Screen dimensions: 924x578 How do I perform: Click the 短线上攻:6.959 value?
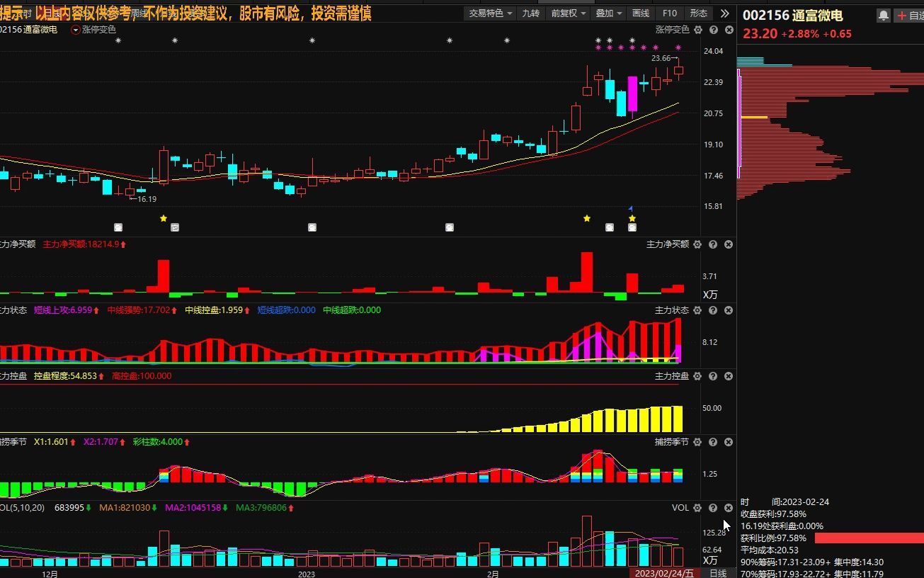(x=67, y=310)
